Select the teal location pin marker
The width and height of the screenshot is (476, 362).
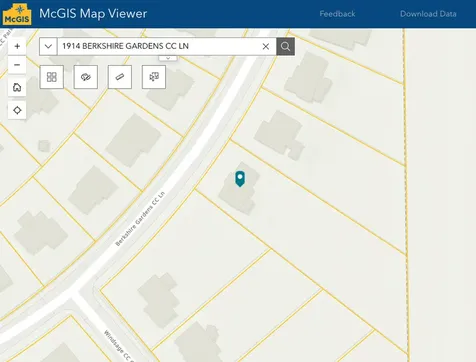point(240,179)
